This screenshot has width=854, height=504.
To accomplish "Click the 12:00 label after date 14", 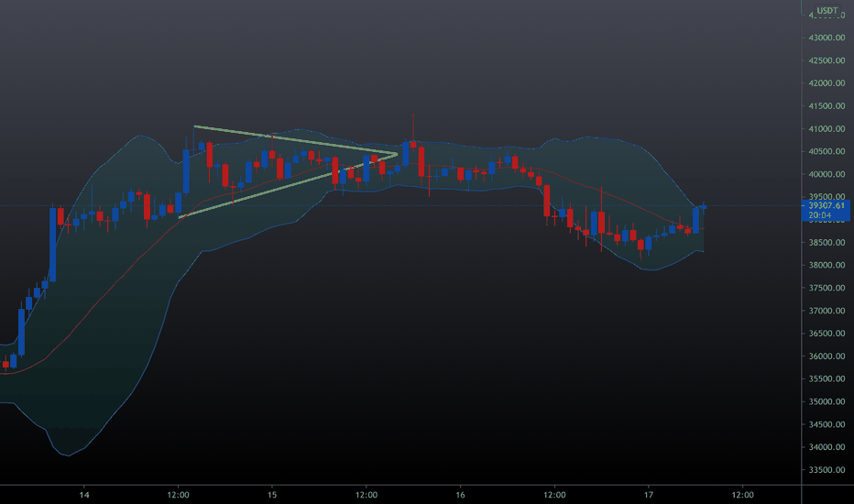I will click(x=178, y=495).
